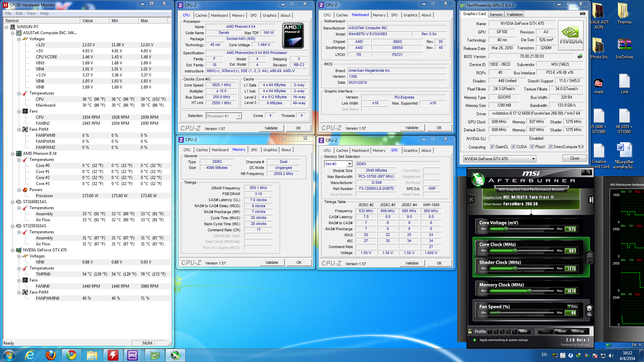
Task: Click Afterburner info 'i' side button
Action: [x=591, y=200]
